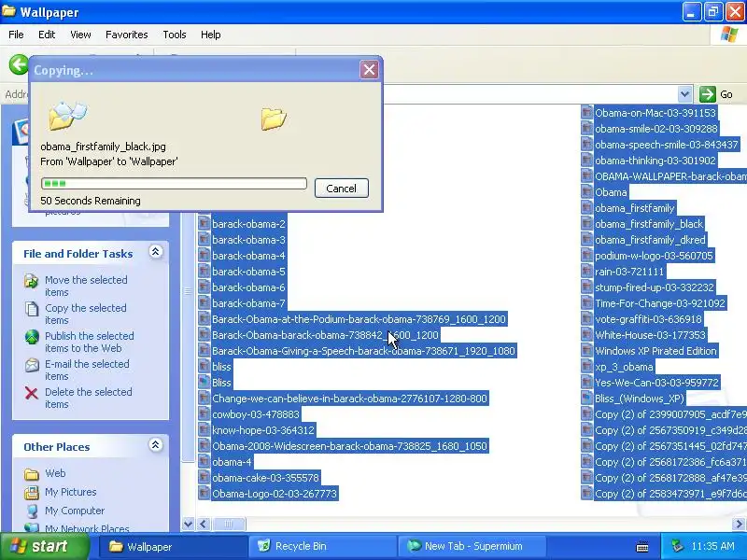Click the image icon beside capitalized Bliss file
Screen dimensions: 747x560
click(204, 383)
